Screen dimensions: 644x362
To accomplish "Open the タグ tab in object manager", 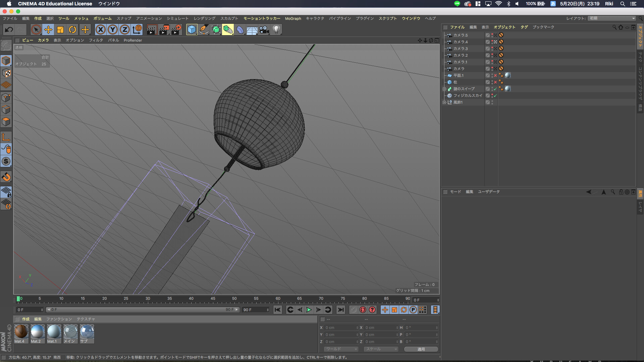I will [524, 27].
